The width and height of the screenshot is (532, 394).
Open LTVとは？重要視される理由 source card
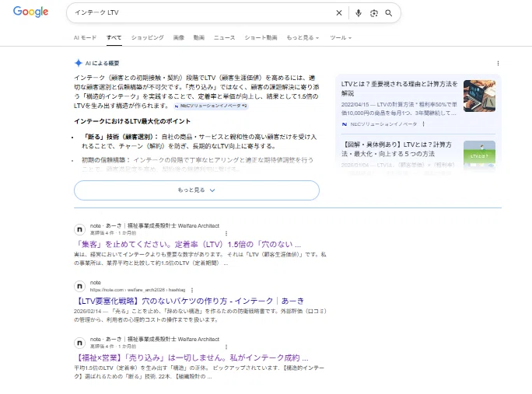pyautogui.click(x=399, y=88)
